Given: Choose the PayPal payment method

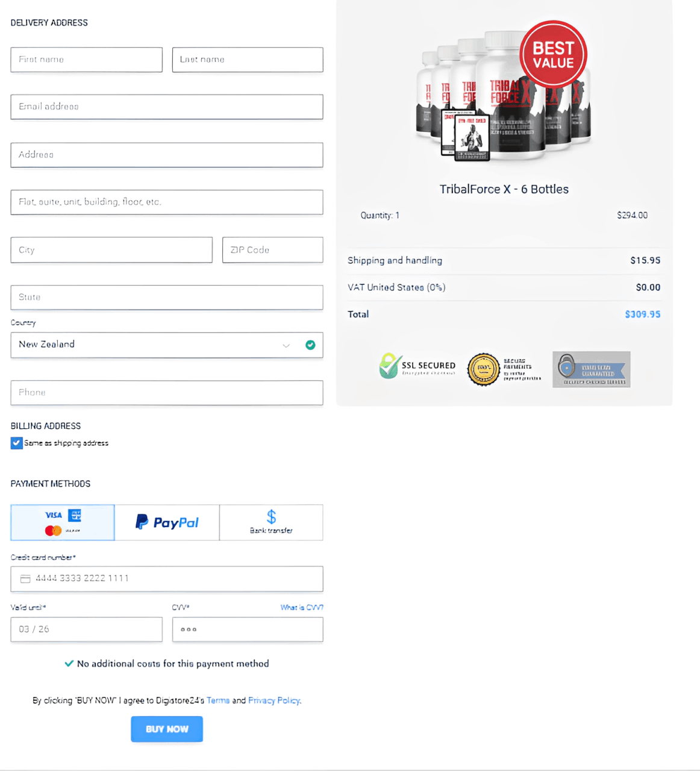Looking at the screenshot, I should [167, 523].
